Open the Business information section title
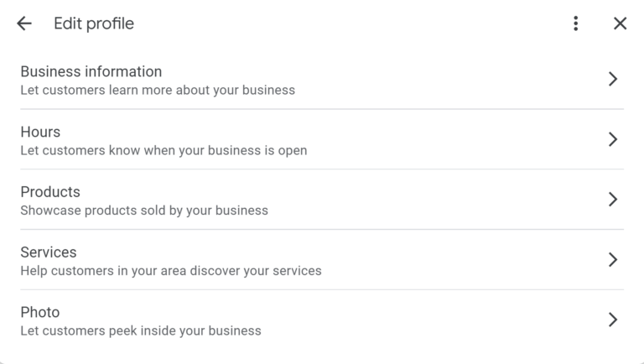The image size is (644, 364). (91, 72)
